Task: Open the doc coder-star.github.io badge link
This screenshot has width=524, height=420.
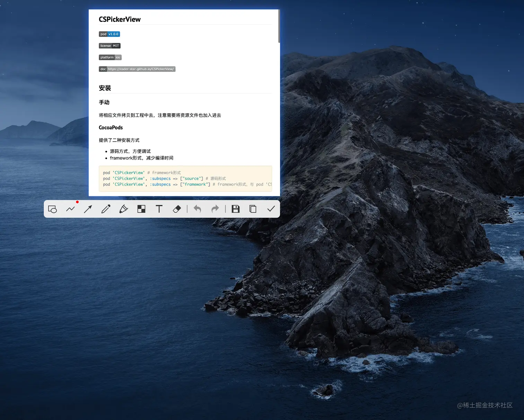Action: click(137, 69)
